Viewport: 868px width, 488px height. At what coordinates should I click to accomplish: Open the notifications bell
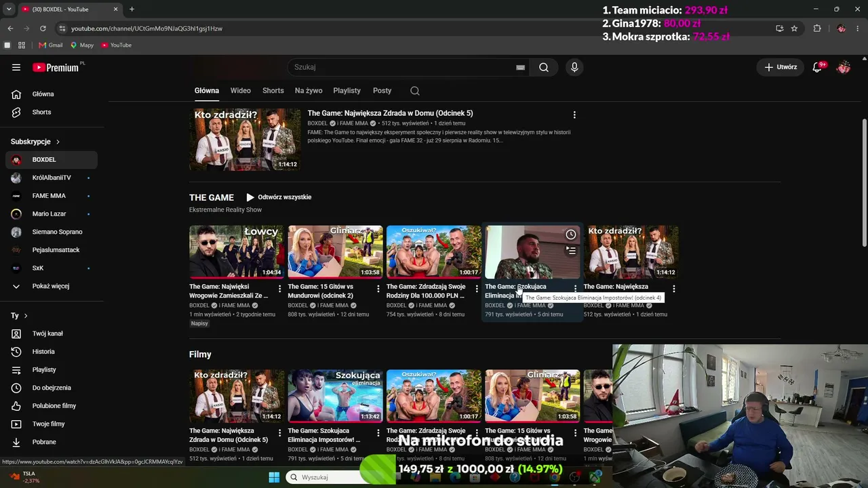tap(817, 67)
